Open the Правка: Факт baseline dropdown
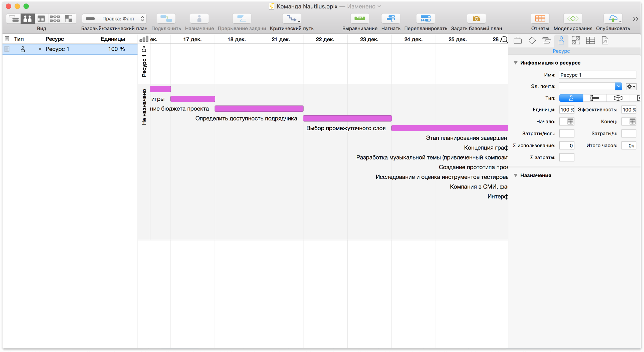Image resolution: width=644 pixels, height=352 pixels. click(x=115, y=18)
